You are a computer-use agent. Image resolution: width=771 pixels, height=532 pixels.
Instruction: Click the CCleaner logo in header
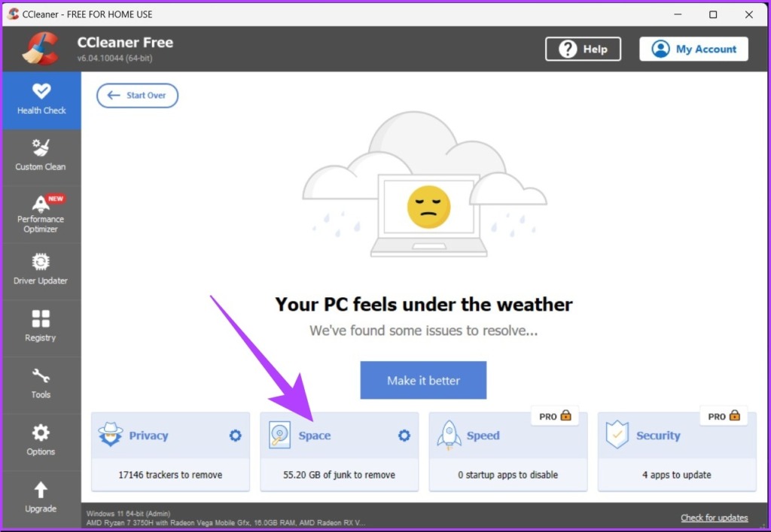pyautogui.click(x=41, y=49)
